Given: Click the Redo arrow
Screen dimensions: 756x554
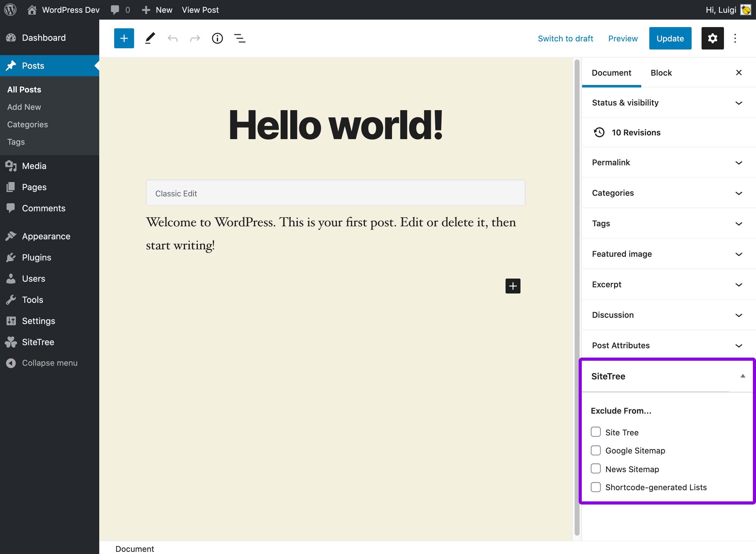Looking at the screenshot, I should [195, 38].
